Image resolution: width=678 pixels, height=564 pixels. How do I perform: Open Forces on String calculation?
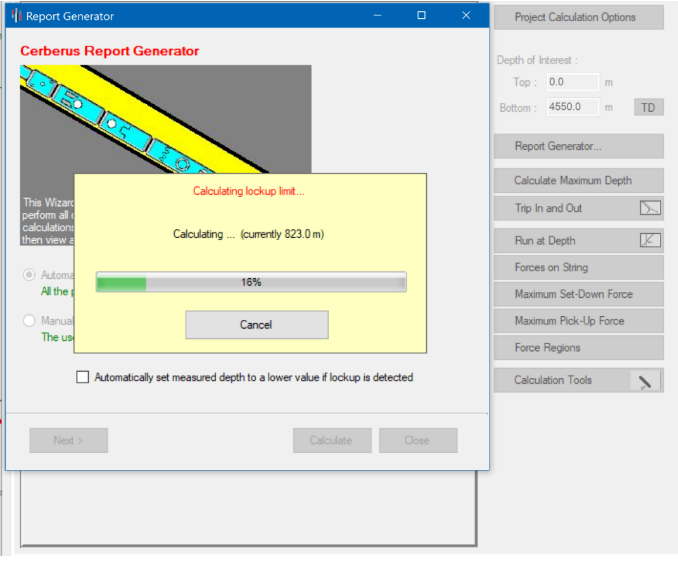579,267
